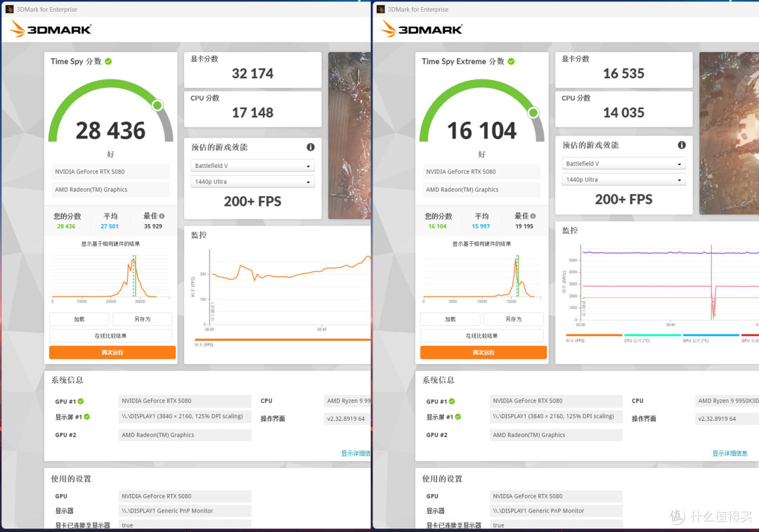Click the info icon beside 最佳 in Time Spy window
The width and height of the screenshot is (759, 532).
pyautogui.click(x=162, y=216)
